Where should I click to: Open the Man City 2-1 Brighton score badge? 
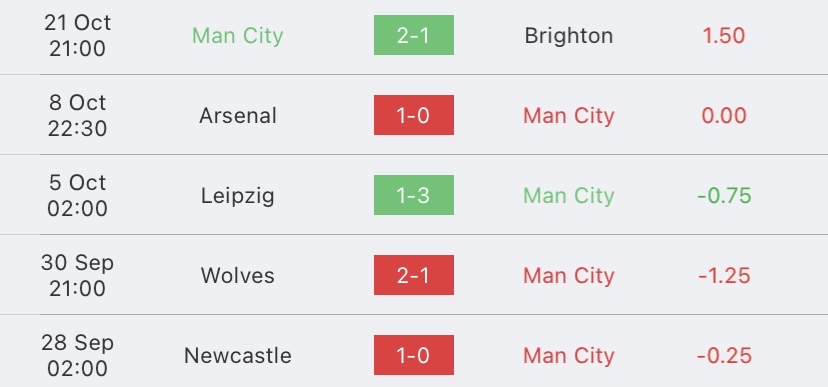[413, 35]
